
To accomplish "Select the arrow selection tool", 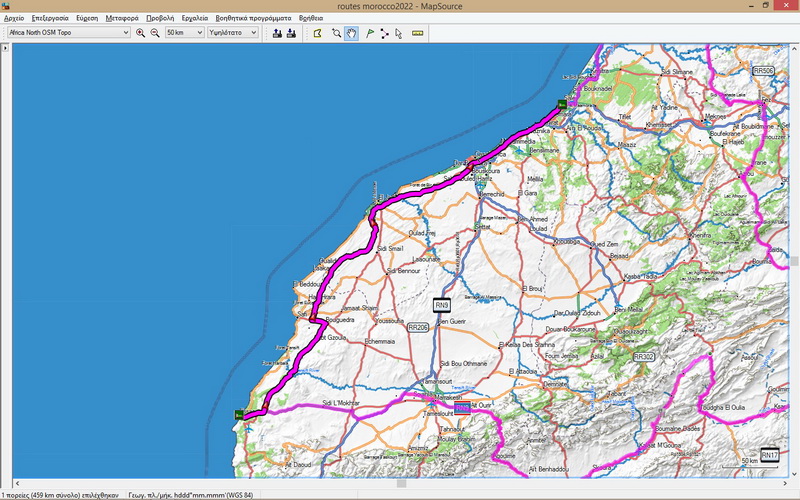I will pyautogui.click(x=398, y=33).
